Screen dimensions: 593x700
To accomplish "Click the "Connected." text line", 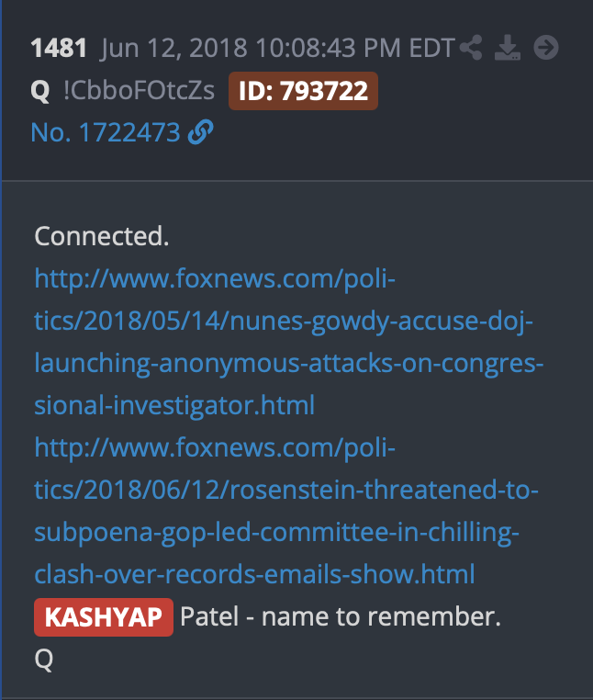I will tap(102, 236).
